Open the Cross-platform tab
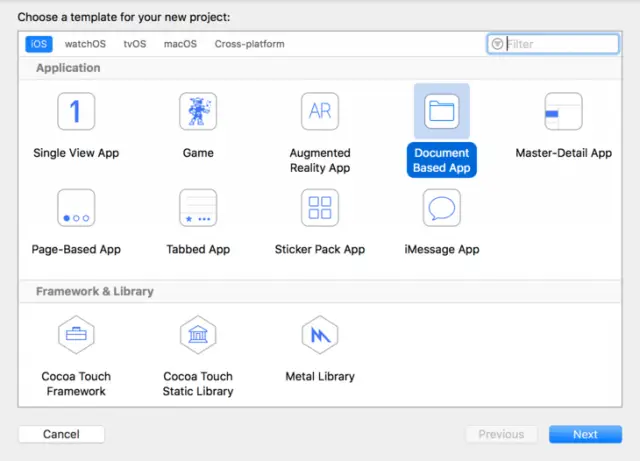The height and width of the screenshot is (461, 640). [x=249, y=44]
